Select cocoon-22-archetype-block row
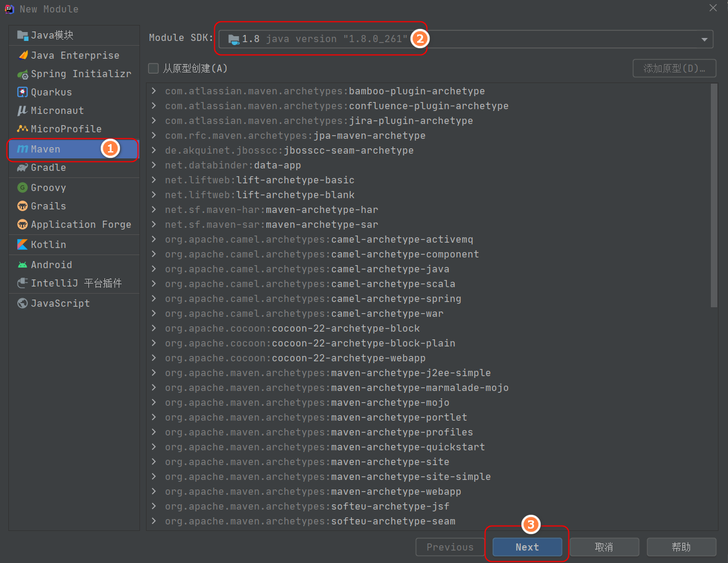 pyautogui.click(x=428, y=328)
